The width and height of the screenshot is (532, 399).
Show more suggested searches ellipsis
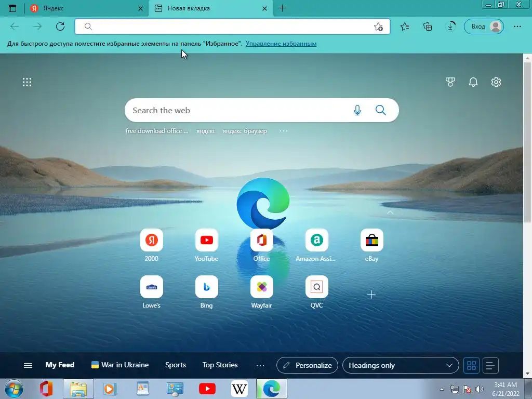pyautogui.click(x=284, y=130)
